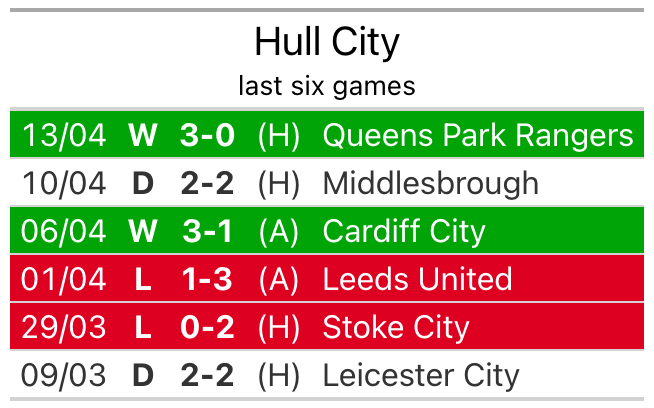The height and width of the screenshot is (408, 654).
Task: Click the 2-2 score against Leicester
Action: click(x=207, y=375)
